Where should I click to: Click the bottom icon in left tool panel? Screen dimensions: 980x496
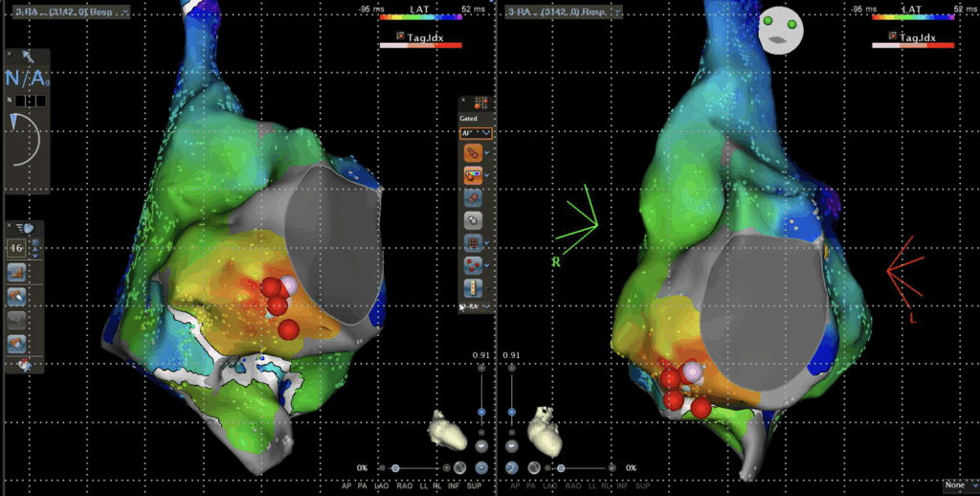[x=16, y=364]
